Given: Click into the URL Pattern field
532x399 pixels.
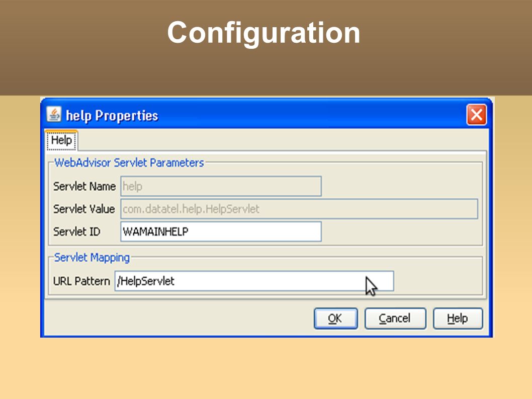Looking at the screenshot, I should coord(254,281).
